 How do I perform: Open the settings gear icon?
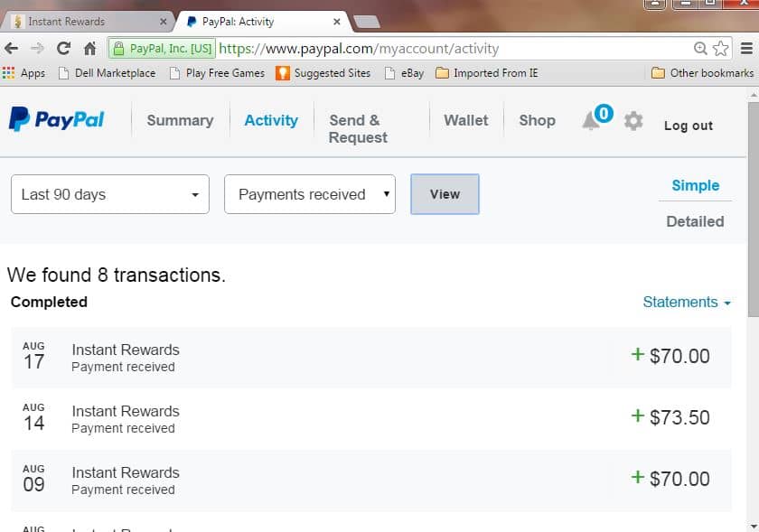(x=633, y=120)
